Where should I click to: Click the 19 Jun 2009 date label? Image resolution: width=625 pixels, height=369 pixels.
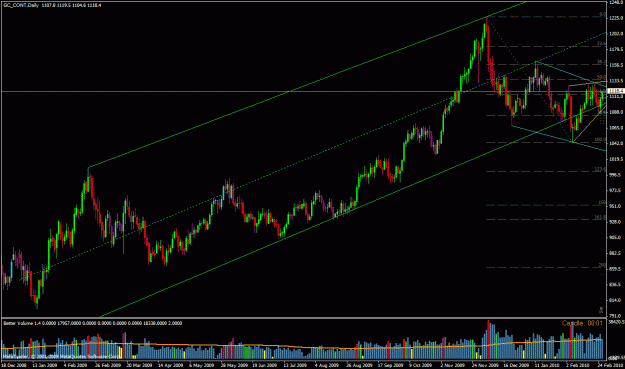coord(264,365)
